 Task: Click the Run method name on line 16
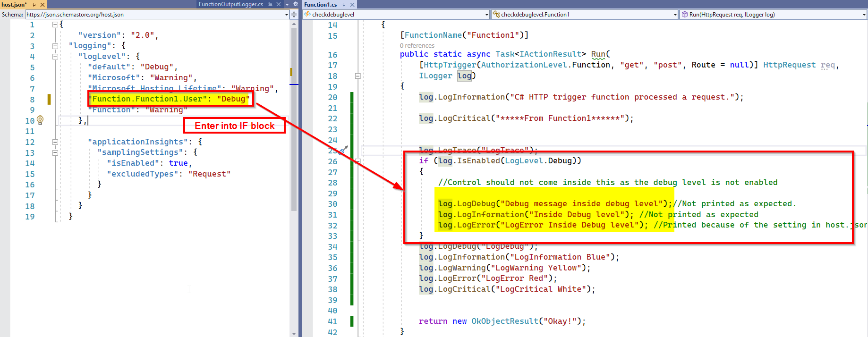coord(598,54)
